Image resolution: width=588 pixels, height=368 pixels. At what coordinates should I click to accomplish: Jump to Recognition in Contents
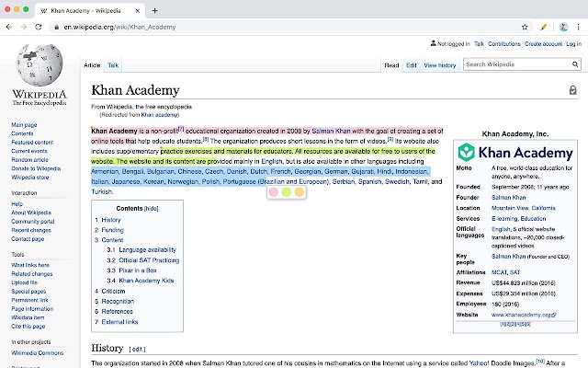pyautogui.click(x=118, y=301)
